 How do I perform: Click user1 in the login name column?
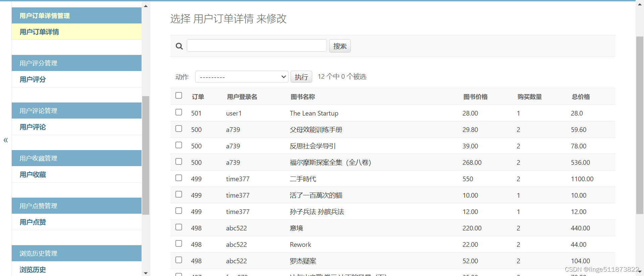[234, 113]
